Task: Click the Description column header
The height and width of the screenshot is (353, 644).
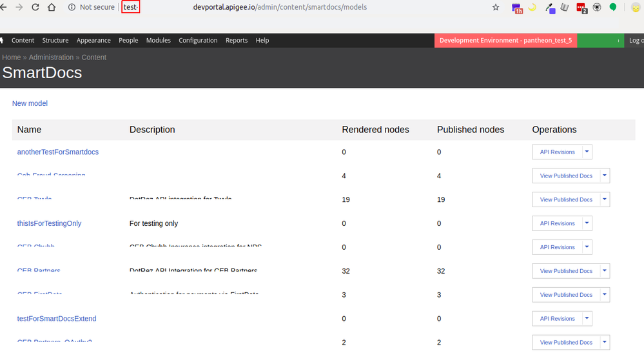Action: 152,130
